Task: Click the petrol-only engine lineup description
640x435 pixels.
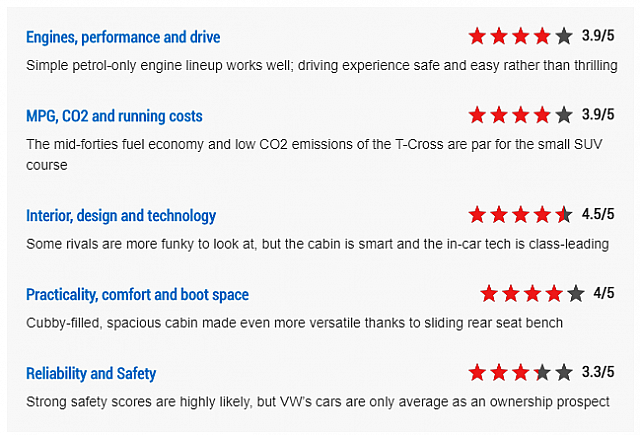Action: coord(321,65)
